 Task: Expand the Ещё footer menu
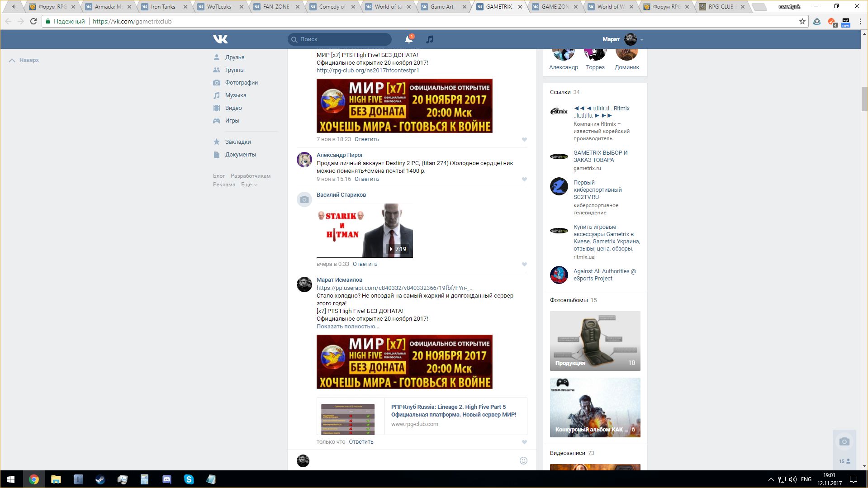coord(249,185)
